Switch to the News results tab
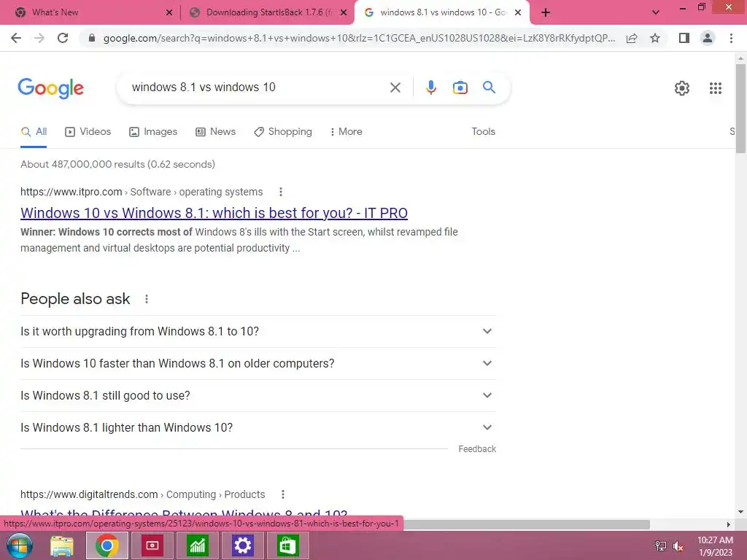The height and width of the screenshot is (560, 747). [x=215, y=132]
